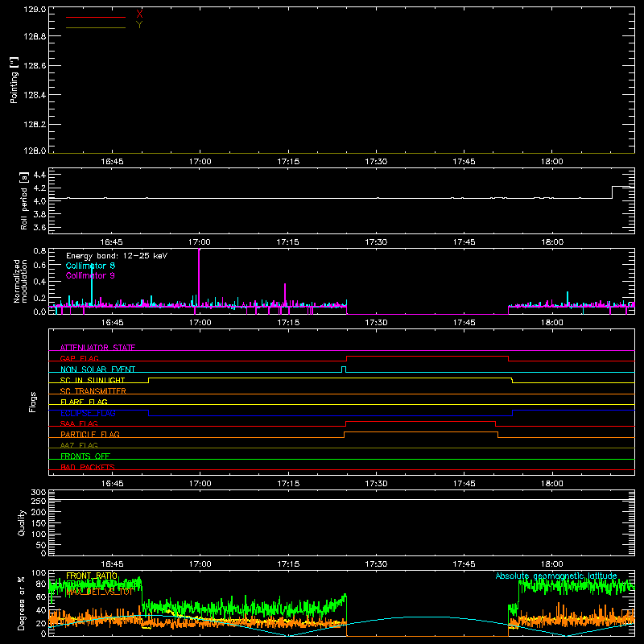Image resolution: width=644 pixels, height=644 pixels.
Task: Click the roll period step-up near plot end
Action: (x=613, y=192)
